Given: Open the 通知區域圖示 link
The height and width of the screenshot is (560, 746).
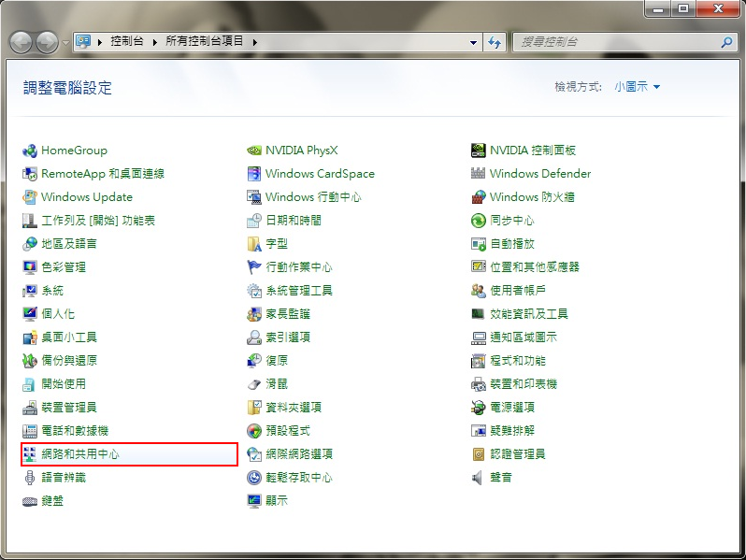Looking at the screenshot, I should (x=524, y=337).
